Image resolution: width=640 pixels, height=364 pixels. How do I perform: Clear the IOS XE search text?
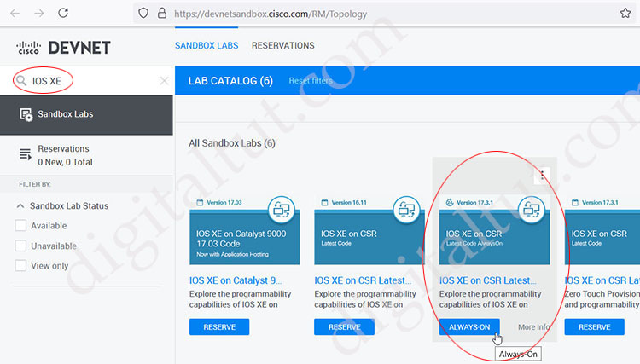click(x=164, y=81)
